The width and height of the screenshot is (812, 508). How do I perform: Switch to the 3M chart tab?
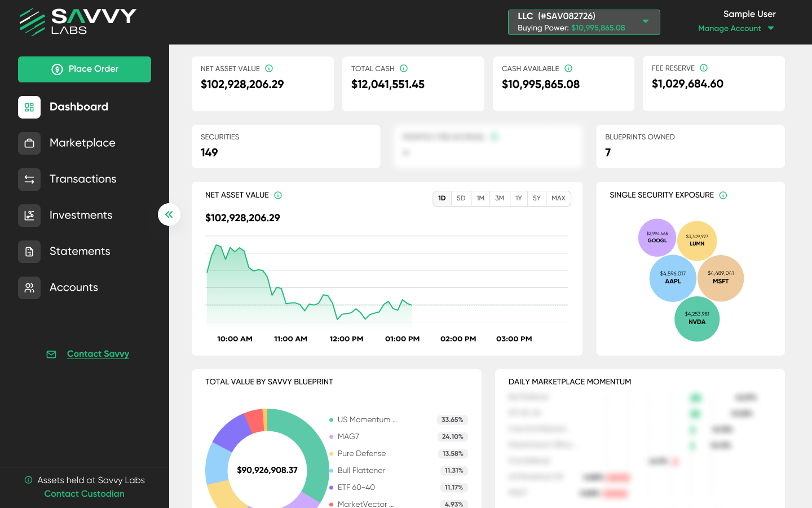(x=500, y=198)
